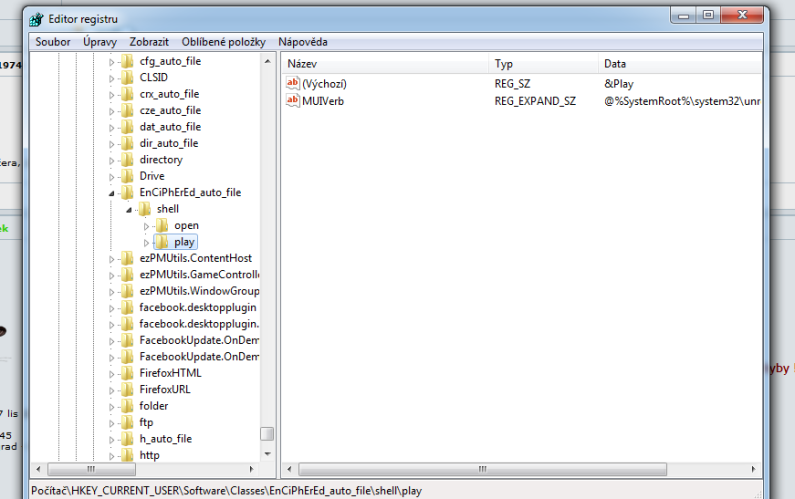Image resolution: width=795 pixels, height=499 pixels.
Task: Collapse the EnCiPhErEd_auto_file tree node
Action: click(111, 193)
